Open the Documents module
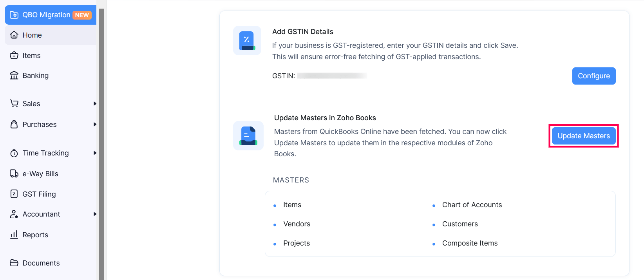The image size is (644, 280). [x=51, y=263]
